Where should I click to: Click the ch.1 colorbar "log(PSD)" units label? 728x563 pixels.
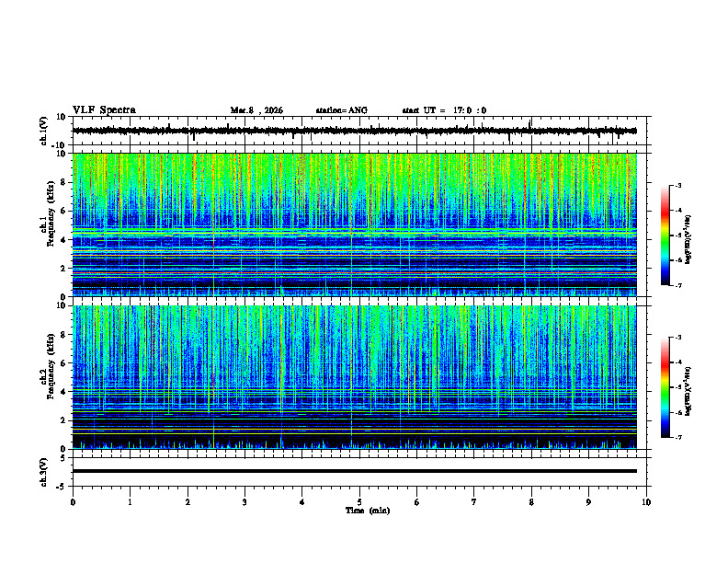[x=688, y=240]
